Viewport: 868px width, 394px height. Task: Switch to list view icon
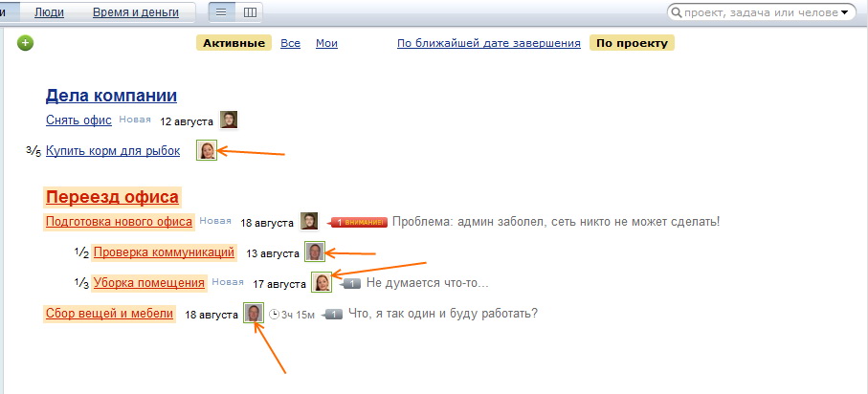(x=222, y=13)
